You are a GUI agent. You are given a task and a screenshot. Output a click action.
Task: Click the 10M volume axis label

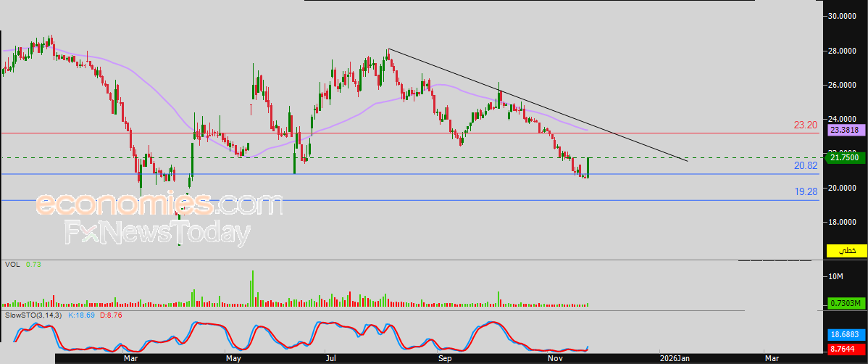tap(835, 276)
